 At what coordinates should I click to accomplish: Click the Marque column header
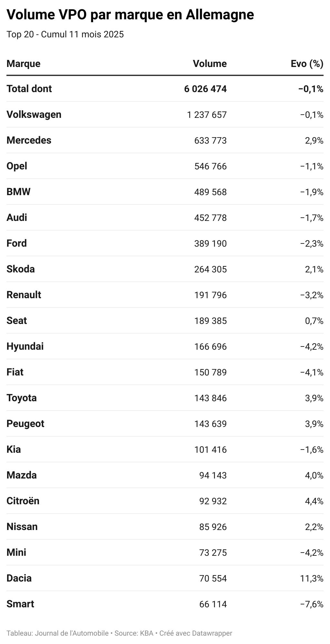24,63
